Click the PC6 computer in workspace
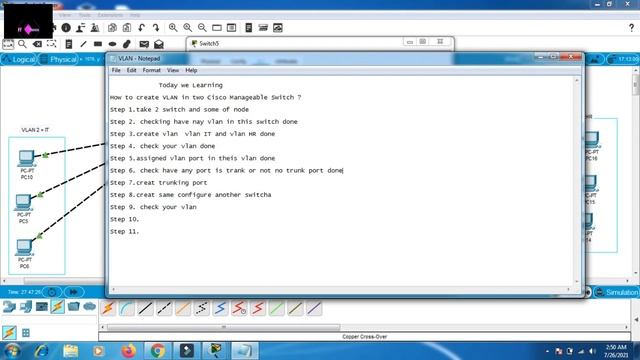 pyautogui.click(x=24, y=247)
